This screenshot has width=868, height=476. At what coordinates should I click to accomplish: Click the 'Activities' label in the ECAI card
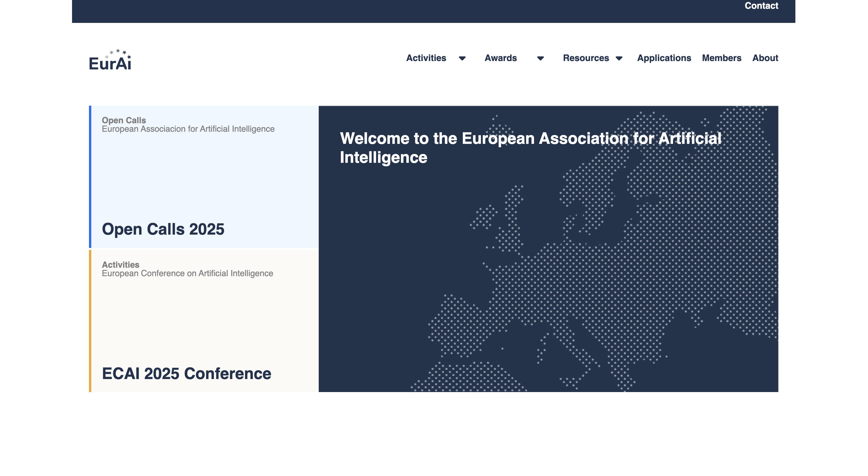click(120, 265)
